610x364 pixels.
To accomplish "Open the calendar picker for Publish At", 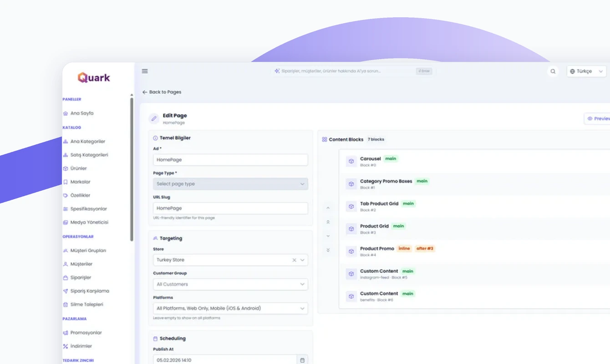I will [302, 360].
